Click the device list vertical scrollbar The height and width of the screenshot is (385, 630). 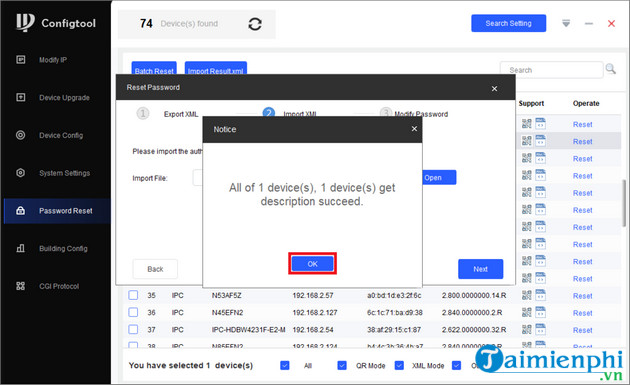[624, 203]
